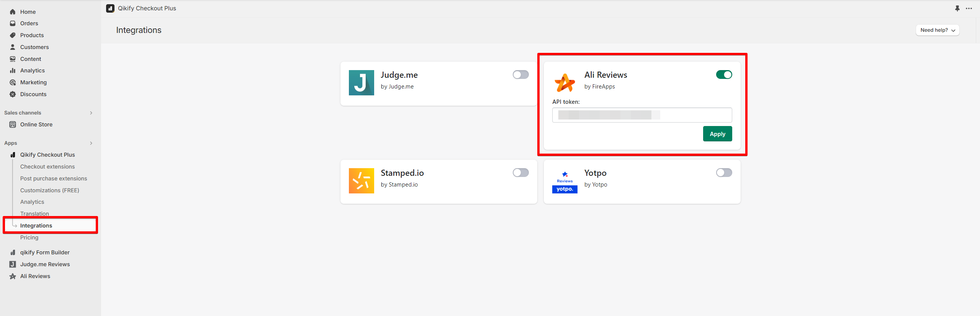980x316 pixels.
Task: Go to Customizations (FREE) page
Action: (50, 190)
